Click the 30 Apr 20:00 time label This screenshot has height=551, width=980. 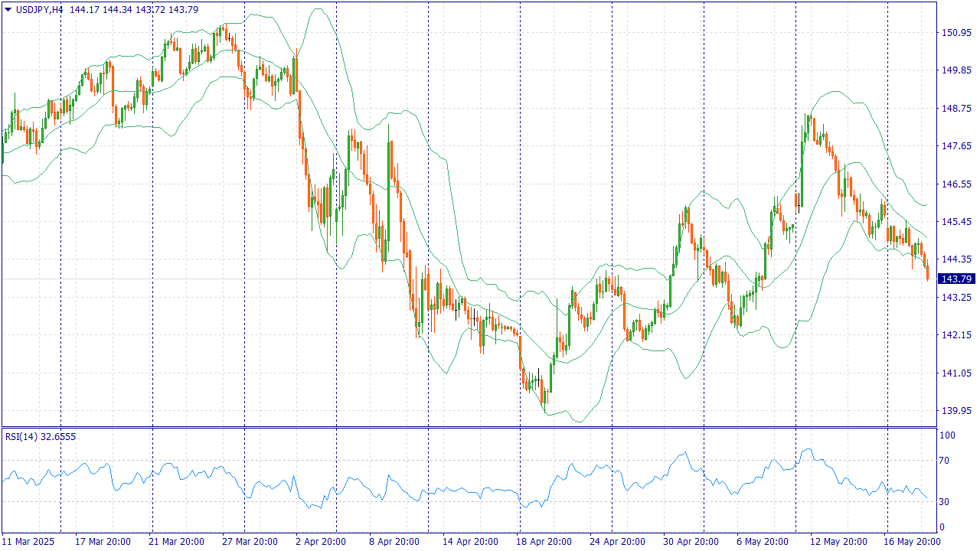[x=691, y=542]
